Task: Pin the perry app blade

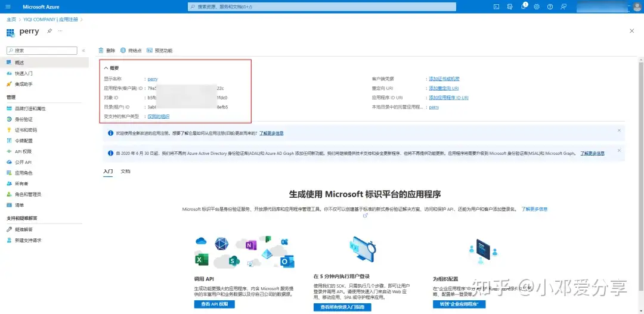Action: tap(49, 31)
